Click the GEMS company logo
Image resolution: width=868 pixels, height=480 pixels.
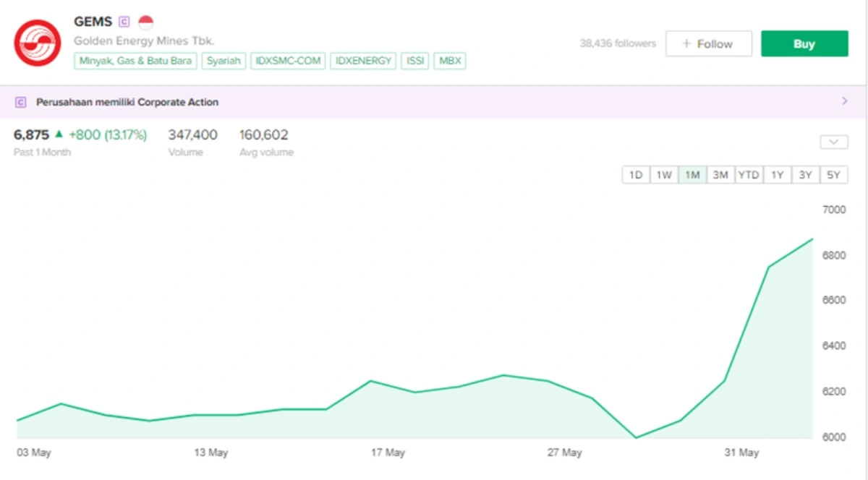click(38, 43)
